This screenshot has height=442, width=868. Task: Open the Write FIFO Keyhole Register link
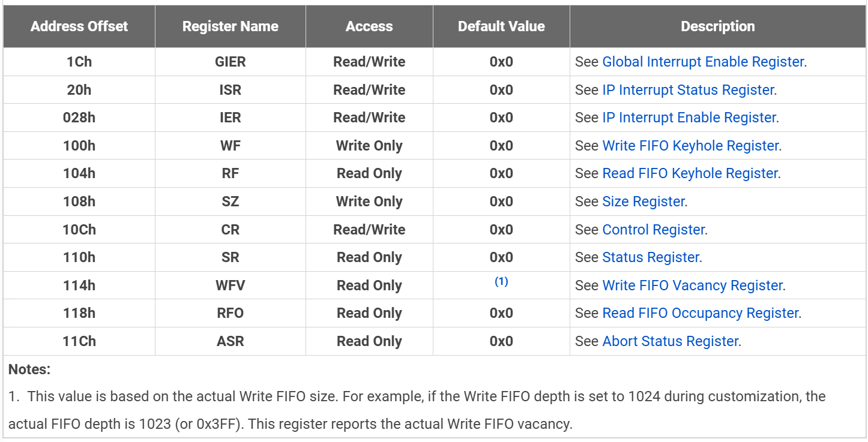pos(690,146)
